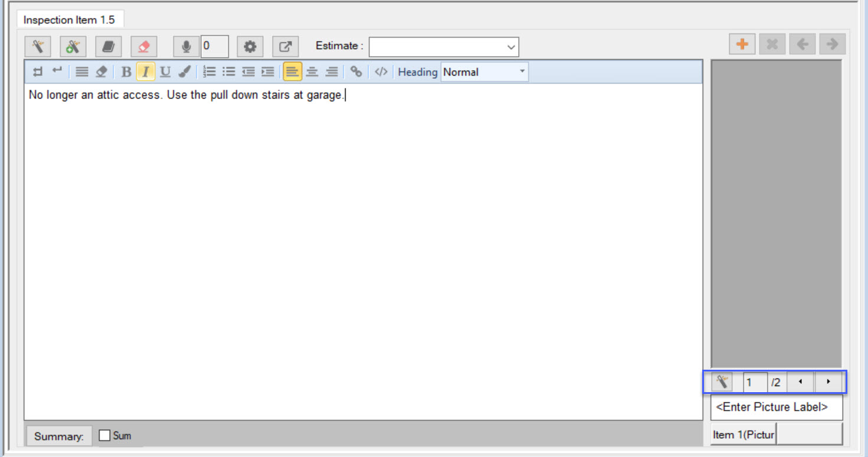This screenshot has height=457, width=868.
Task: Add a picture with orange plus
Action: pyautogui.click(x=742, y=44)
